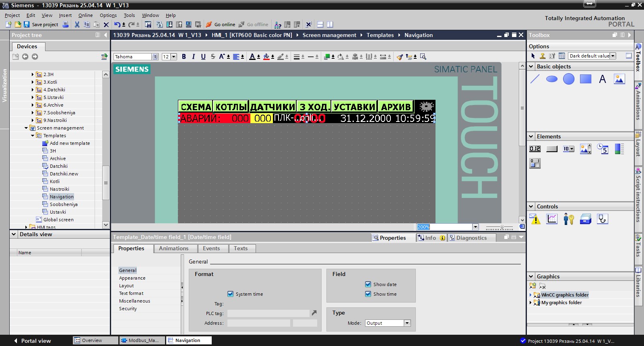Open the Mode dropdown set to Output
Image resolution: width=644 pixels, height=346 pixels.
click(x=407, y=323)
